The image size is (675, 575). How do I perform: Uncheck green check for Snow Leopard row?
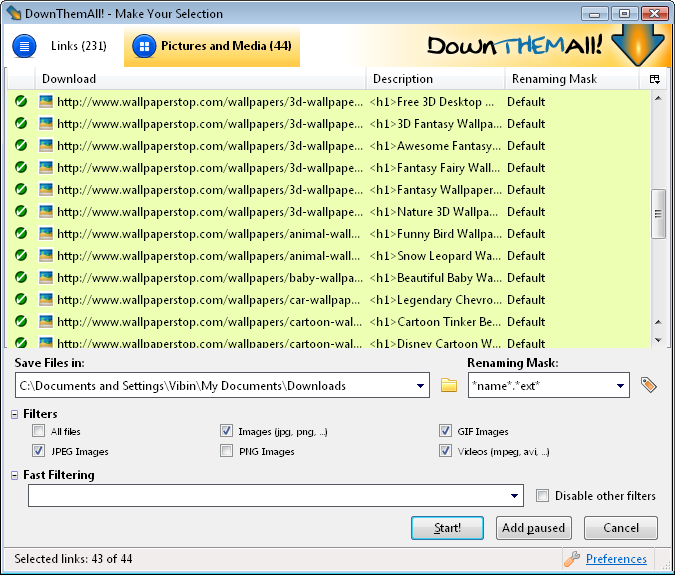click(x=21, y=255)
